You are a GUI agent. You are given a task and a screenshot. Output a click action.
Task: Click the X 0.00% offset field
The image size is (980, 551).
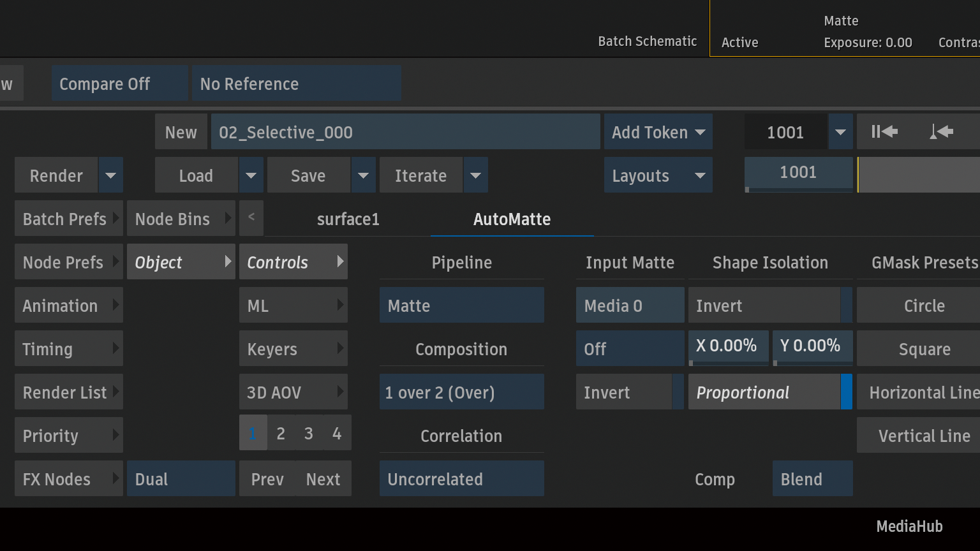[x=728, y=346]
